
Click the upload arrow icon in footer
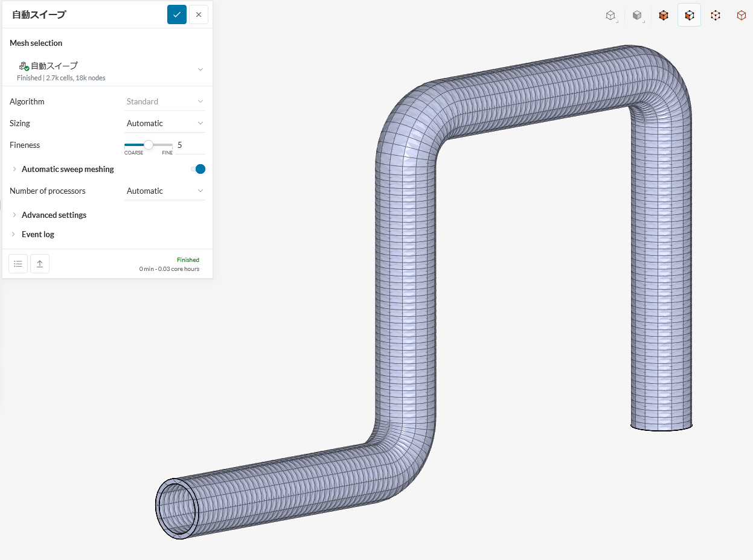[40, 264]
